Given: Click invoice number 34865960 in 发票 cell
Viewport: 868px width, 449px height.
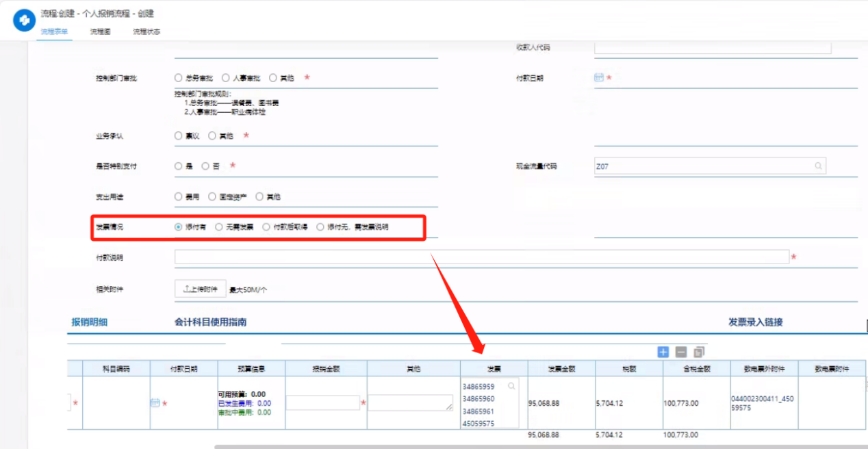Looking at the screenshot, I should point(478,399).
